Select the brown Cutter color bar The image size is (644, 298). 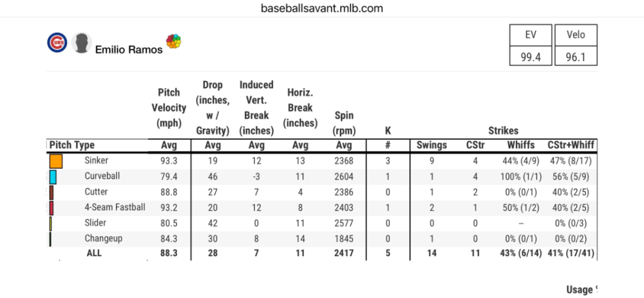coord(52,192)
